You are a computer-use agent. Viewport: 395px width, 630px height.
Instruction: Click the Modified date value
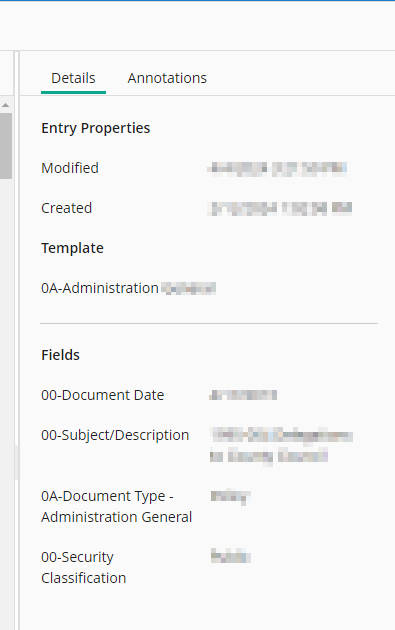[277, 168]
